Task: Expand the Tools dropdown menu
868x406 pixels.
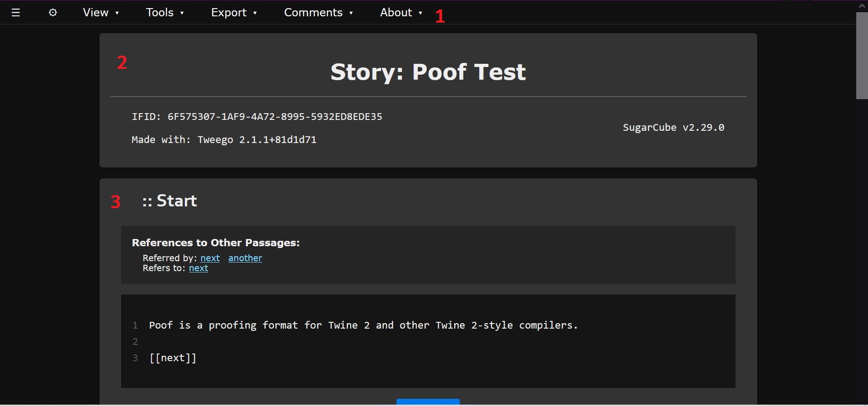Action: tap(165, 13)
